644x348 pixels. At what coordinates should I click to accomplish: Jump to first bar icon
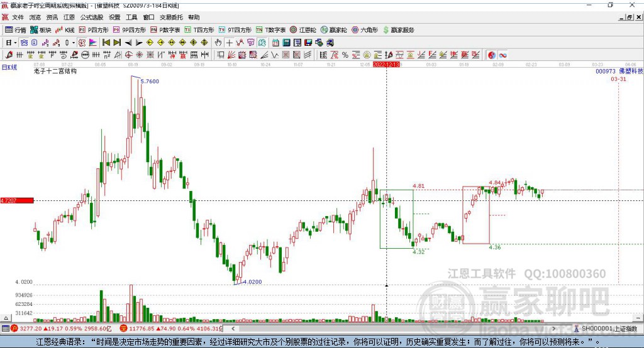pyautogui.click(x=106, y=43)
